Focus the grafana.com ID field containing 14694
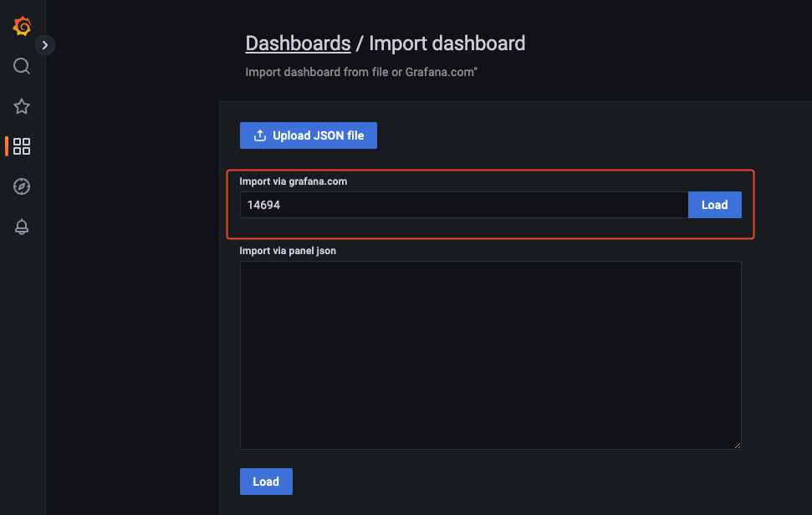The width and height of the screenshot is (812, 515). (x=464, y=205)
